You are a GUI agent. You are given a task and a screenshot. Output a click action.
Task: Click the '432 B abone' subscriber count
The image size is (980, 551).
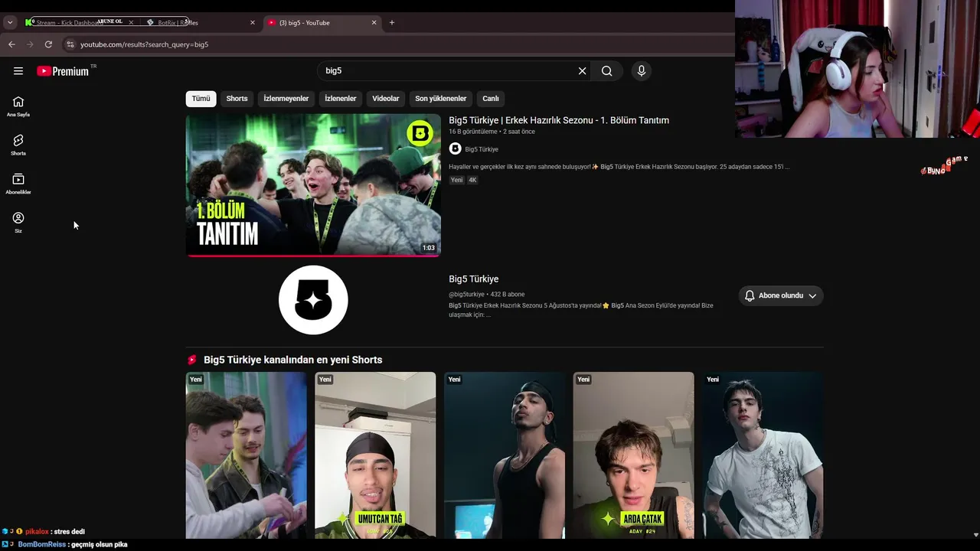click(x=508, y=295)
